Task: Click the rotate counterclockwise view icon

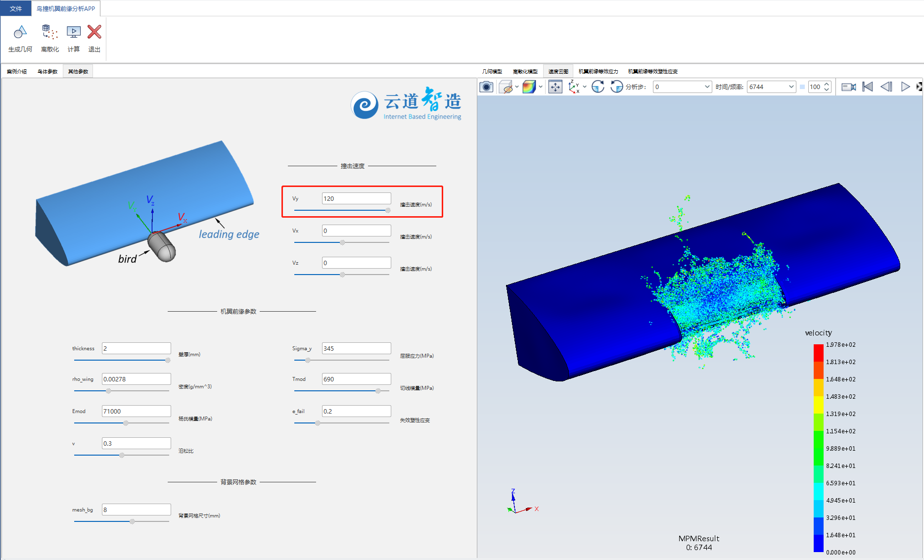Action: pyautogui.click(x=616, y=87)
